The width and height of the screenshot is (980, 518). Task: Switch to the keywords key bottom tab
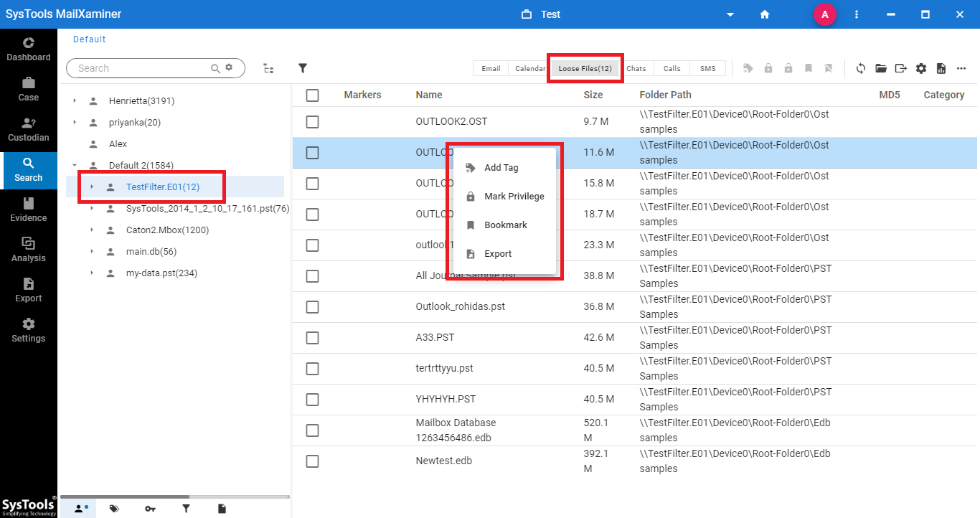pyautogui.click(x=150, y=509)
